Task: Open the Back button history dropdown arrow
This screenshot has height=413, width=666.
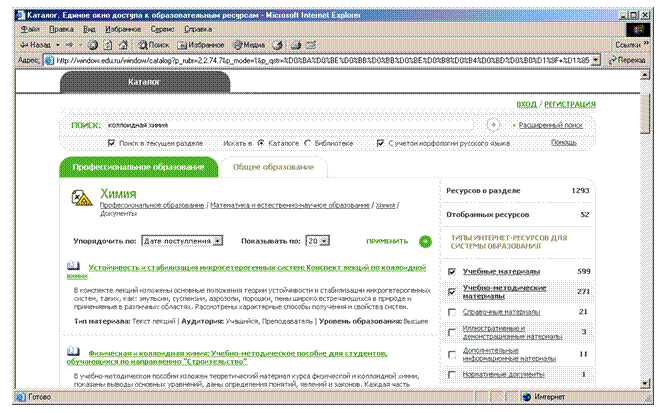Action: click(58, 45)
